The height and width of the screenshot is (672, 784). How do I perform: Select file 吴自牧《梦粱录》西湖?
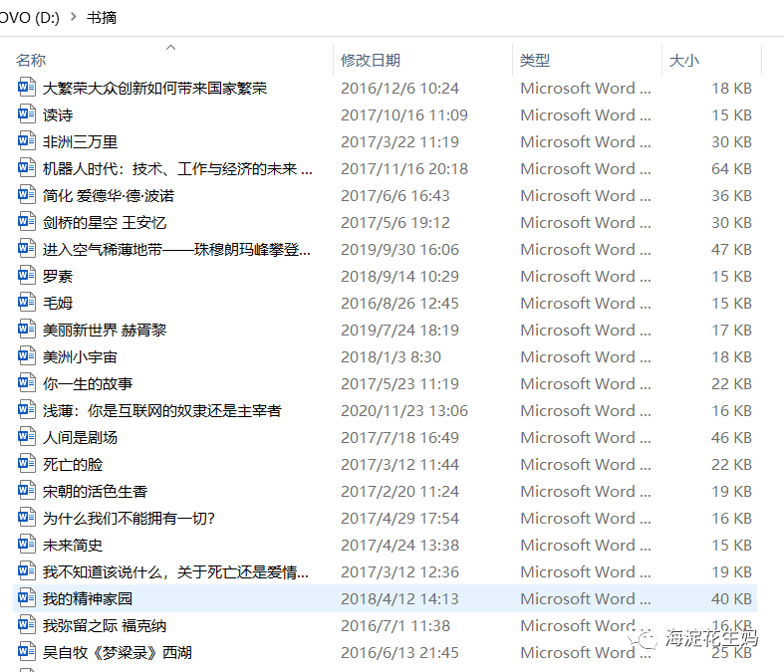click(x=117, y=653)
